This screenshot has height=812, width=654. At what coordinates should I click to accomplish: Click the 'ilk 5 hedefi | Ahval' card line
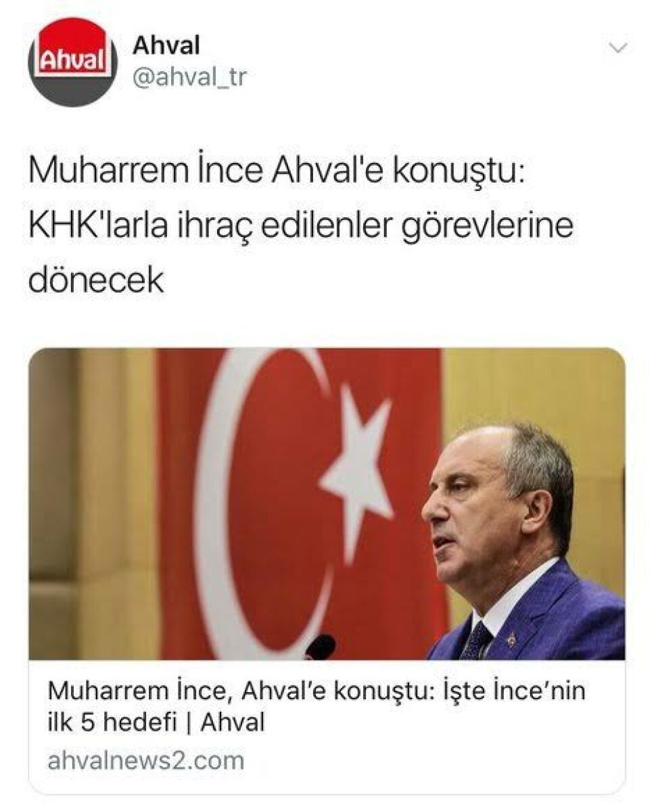pyautogui.click(x=156, y=724)
